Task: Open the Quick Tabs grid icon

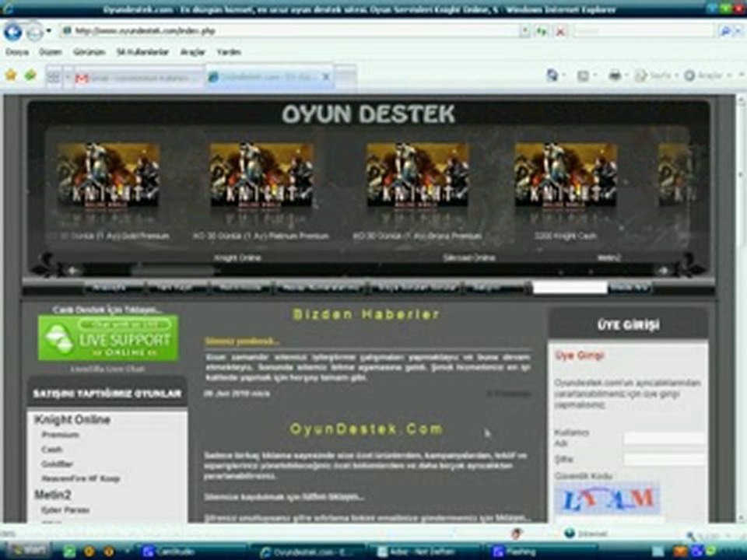Action: pyautogui.click(x=54, y=77)
